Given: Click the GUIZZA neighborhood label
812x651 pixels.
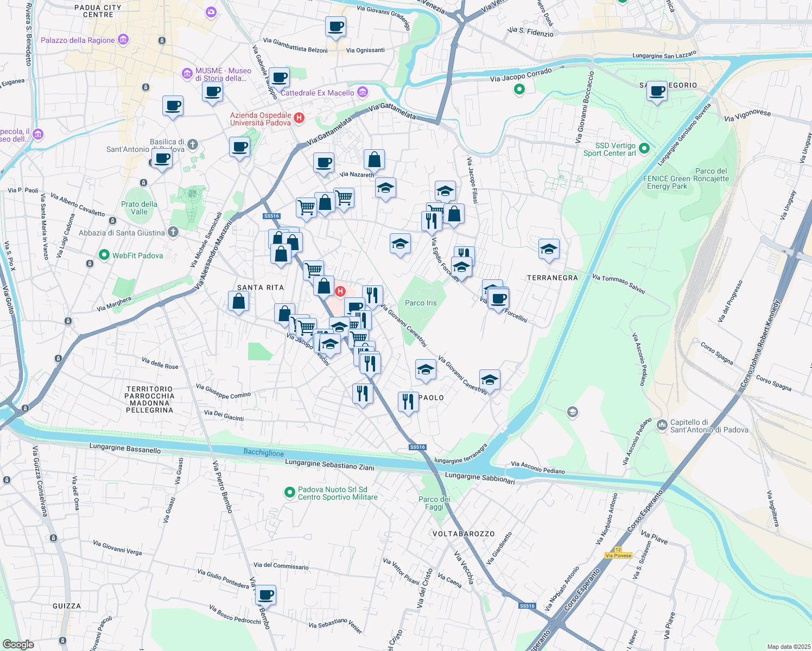Looking at the screenshot, I should (67, 606).
